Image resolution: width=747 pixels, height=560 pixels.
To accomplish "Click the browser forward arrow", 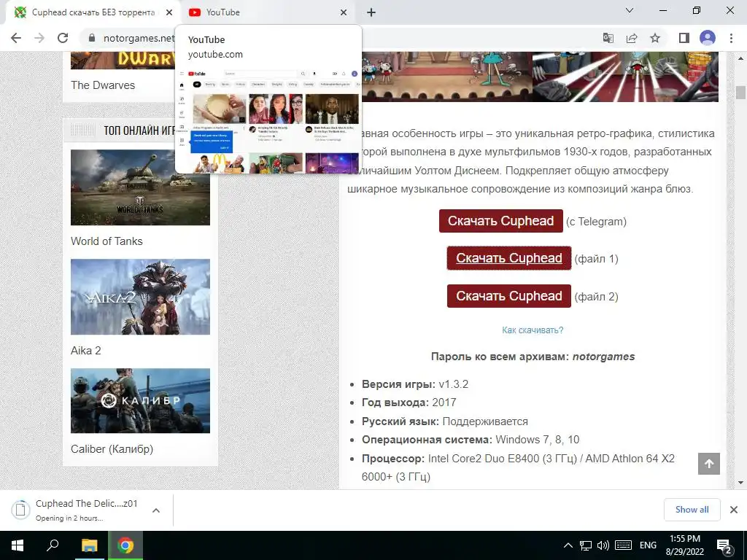I will pos(39,38).
